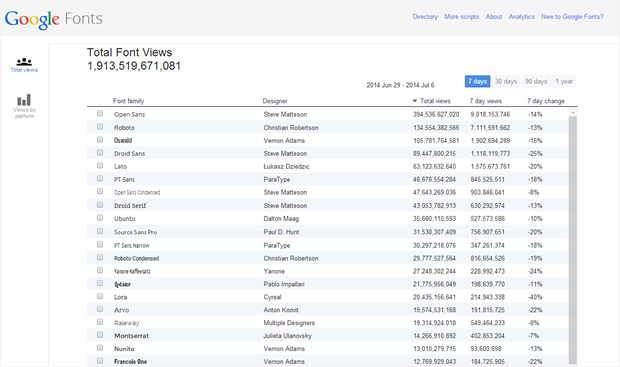Select the Montserrat checkbox
Screen dimensions: 620x367
tap(100, 335)
